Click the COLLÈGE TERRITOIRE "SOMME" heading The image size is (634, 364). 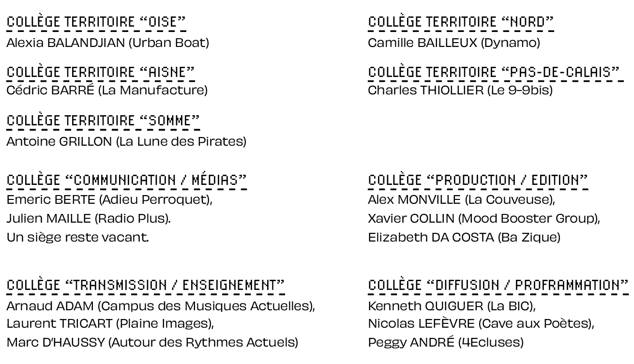pos(103,121)
